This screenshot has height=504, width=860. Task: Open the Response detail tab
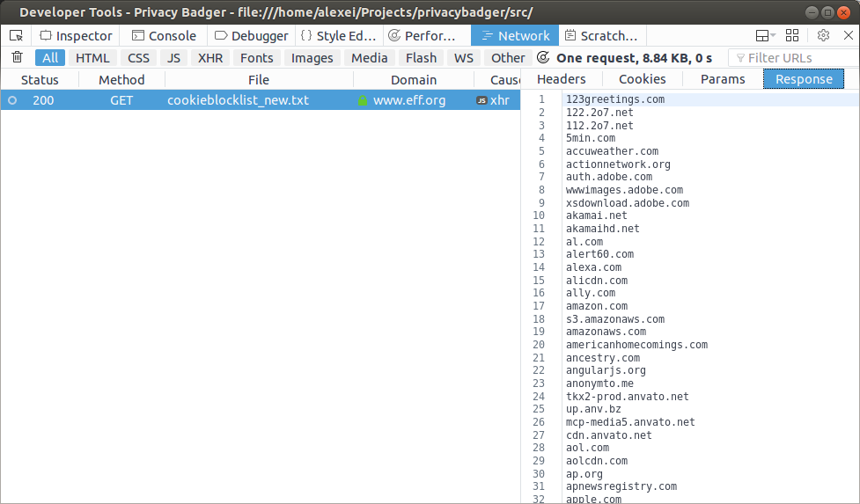point(804,79)
